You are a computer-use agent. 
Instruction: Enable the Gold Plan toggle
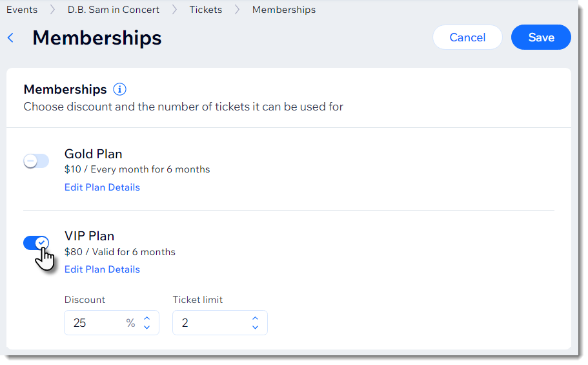coord(36,161)
